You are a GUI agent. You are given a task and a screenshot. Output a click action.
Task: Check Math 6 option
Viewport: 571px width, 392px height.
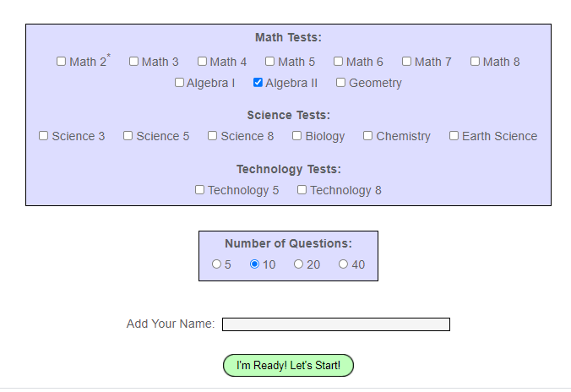point(338,61)
